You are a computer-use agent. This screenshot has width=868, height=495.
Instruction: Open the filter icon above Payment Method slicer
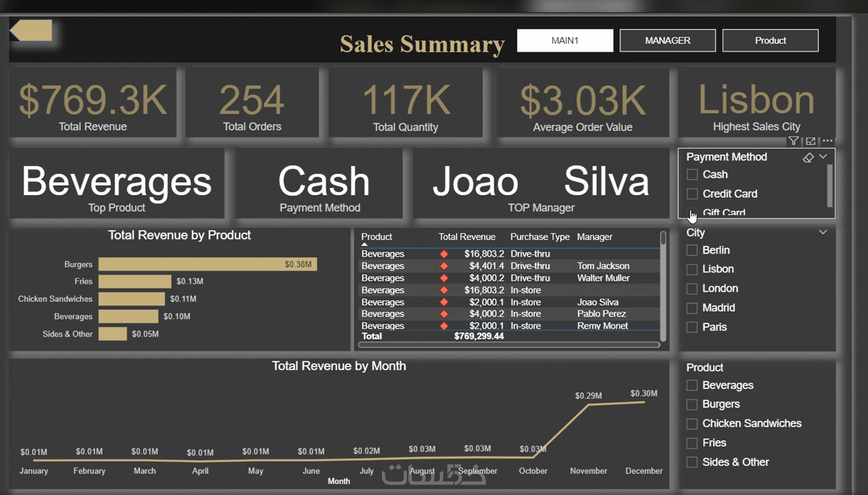pyautogui.click(x=793, y=141)
